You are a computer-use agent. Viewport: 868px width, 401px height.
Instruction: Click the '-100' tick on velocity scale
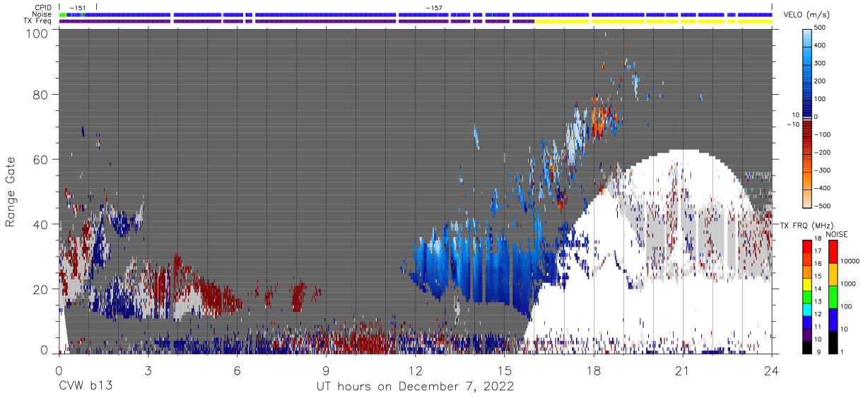coord(823,134)
